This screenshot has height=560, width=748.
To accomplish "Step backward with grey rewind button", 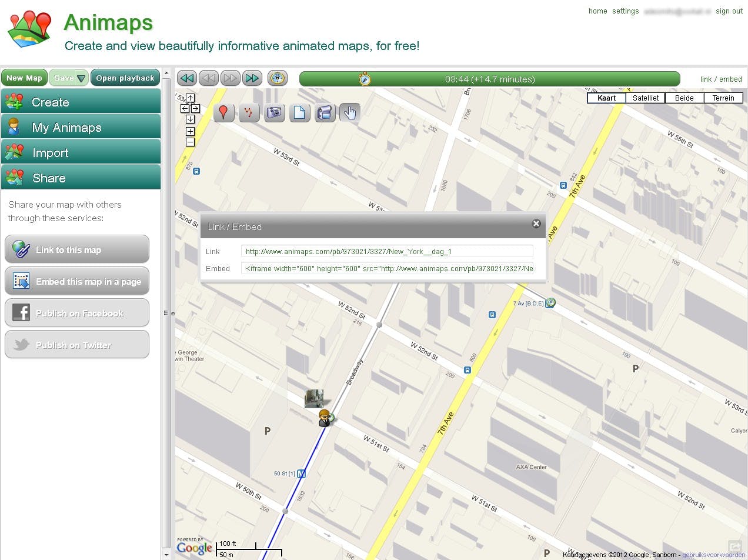I will 208,78.
